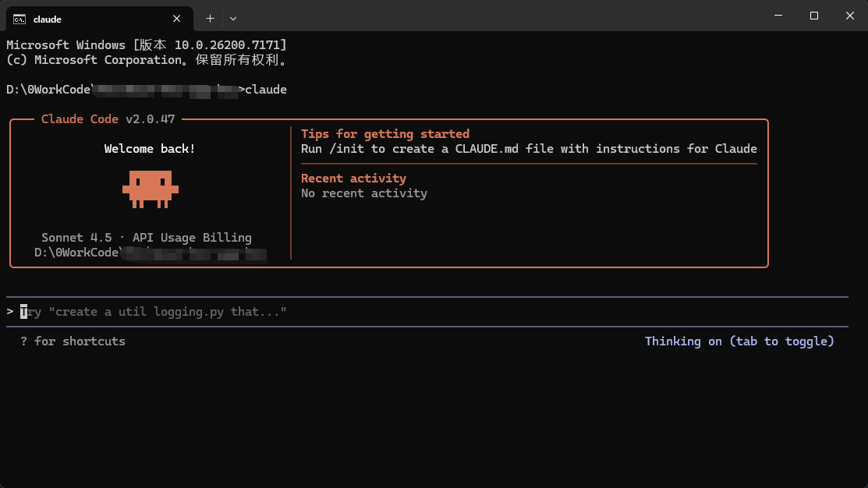
Task: Click the command prompt icon in tab
Action: click(x=19, y=19)
